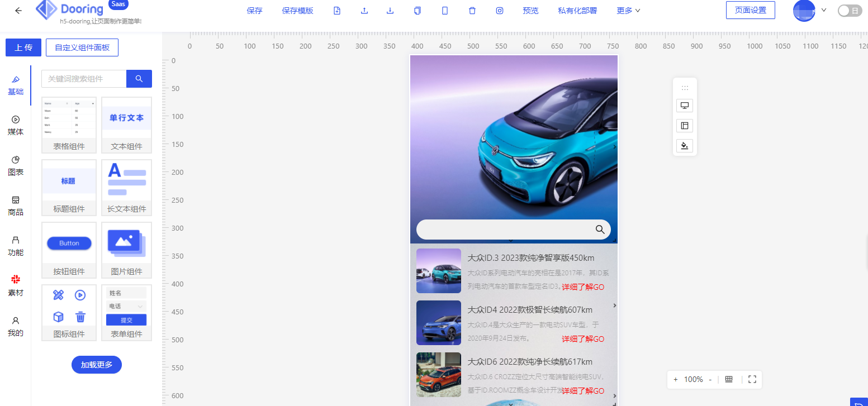The height and width of the screenshot is (406, 868).
Task: Click the magnifier search button beside the keyword field
Action: [139, 79]
